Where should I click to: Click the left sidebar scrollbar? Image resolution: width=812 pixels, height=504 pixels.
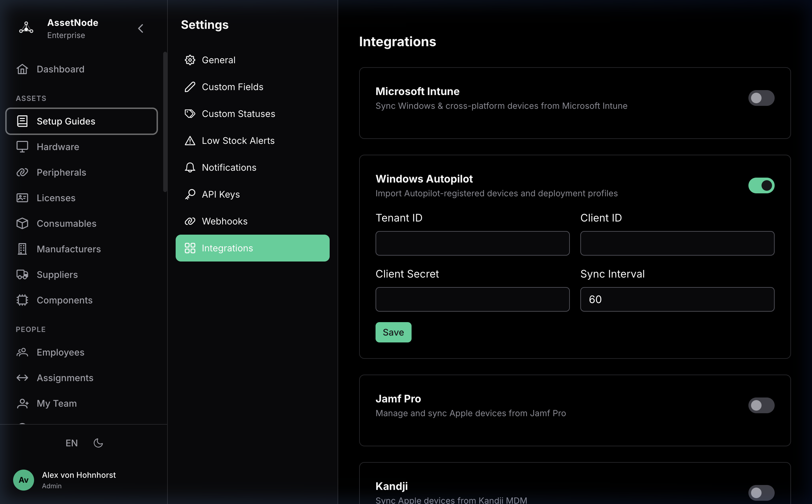[165, 122]
